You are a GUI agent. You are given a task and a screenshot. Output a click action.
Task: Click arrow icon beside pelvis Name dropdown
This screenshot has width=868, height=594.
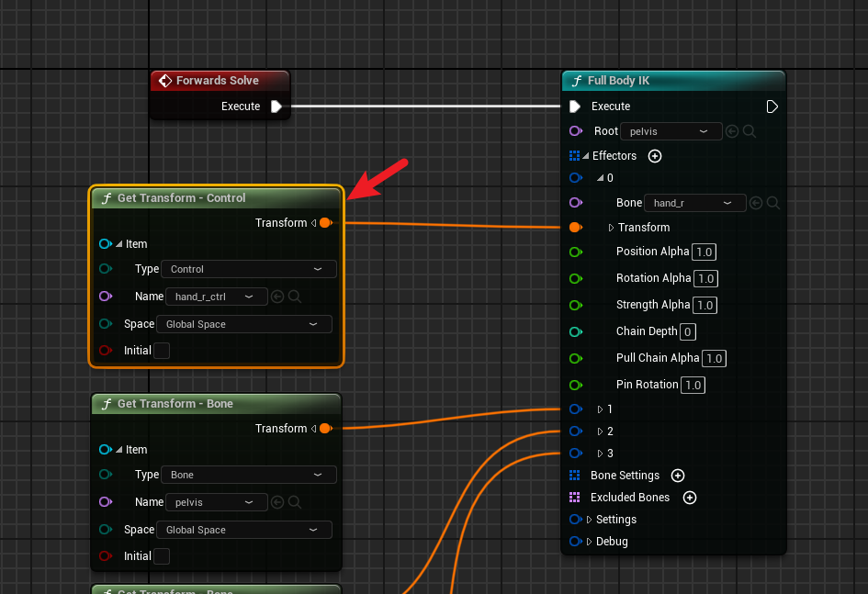[x=277, y=503]
